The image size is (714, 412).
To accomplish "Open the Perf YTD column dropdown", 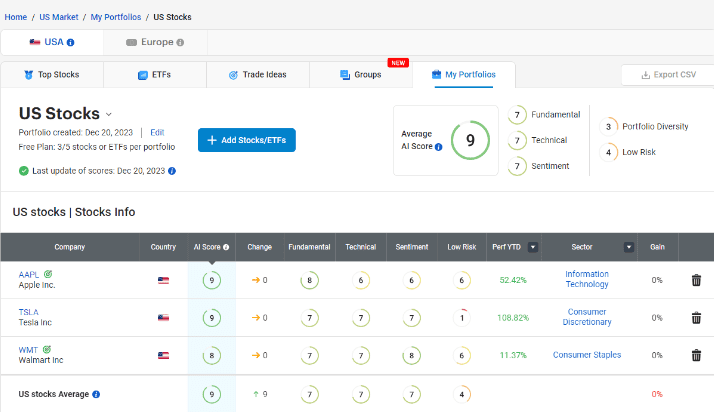I will point(533,247).
